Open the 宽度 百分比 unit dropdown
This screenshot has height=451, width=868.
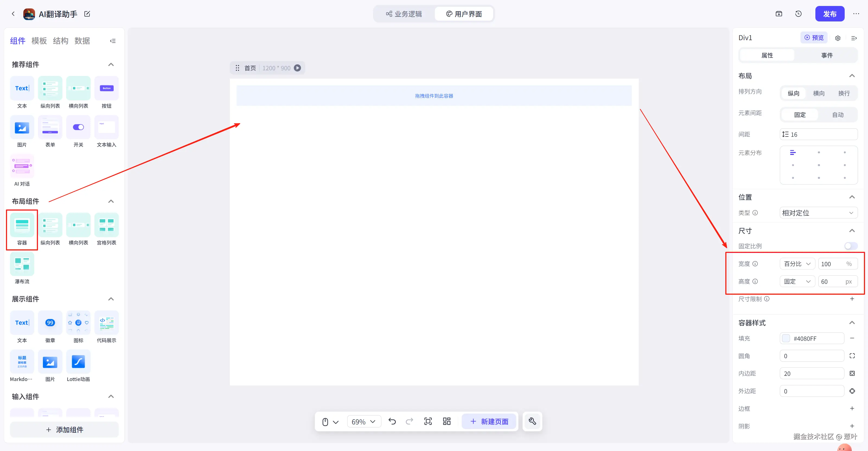tap(797, 264)
